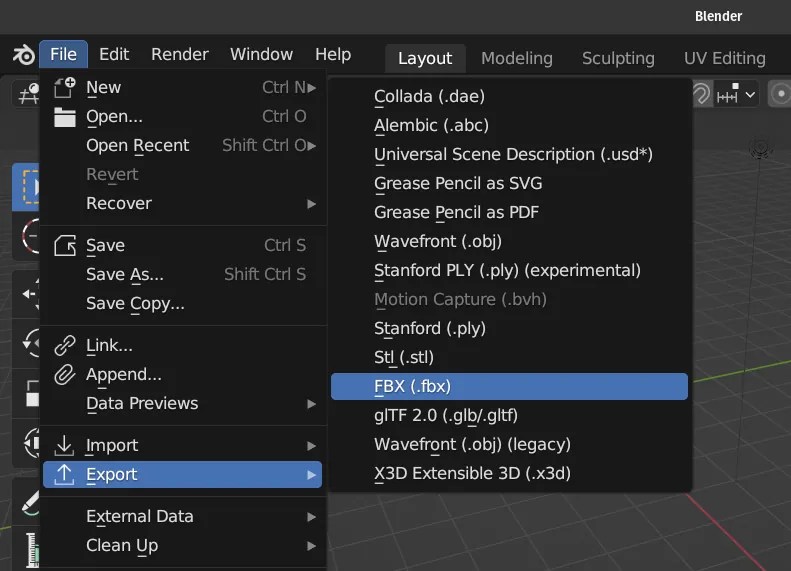Click the Blender logo icon
The height and width of the screenshot is (571, 791).
tap(24, 54)
